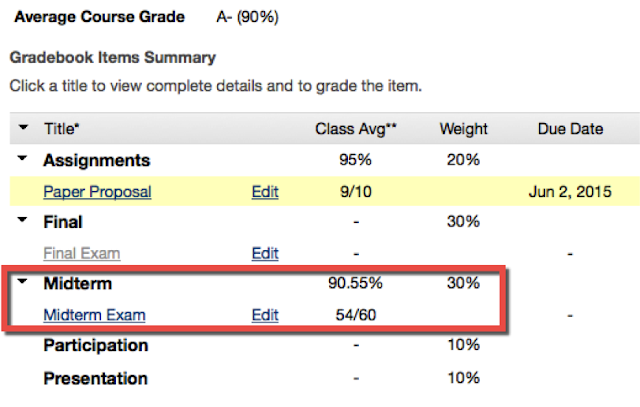Click Edit next to Midterm Exam
Screen dimensions: 640x407
pyautogui.click(x=265, y=315)
